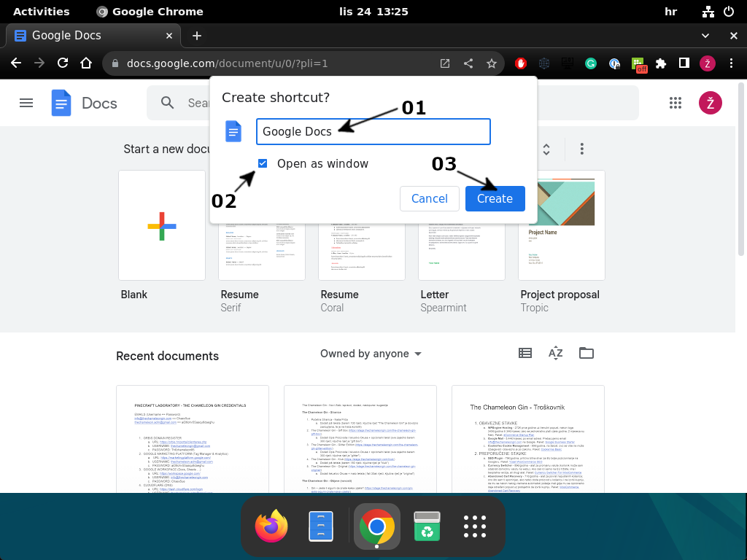This screenshot has height=560, width=747.
Task: Open the Resume Serif template
Action: coord(262,252)
